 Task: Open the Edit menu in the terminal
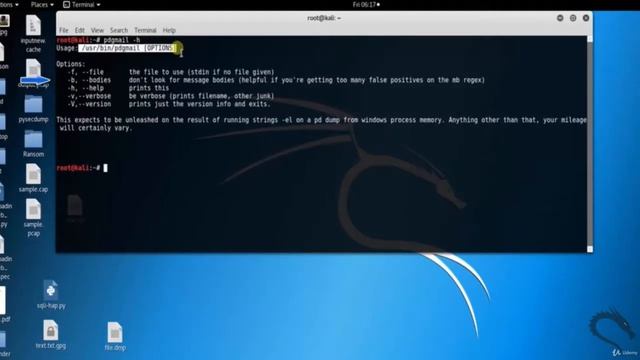tap(80, 30)
